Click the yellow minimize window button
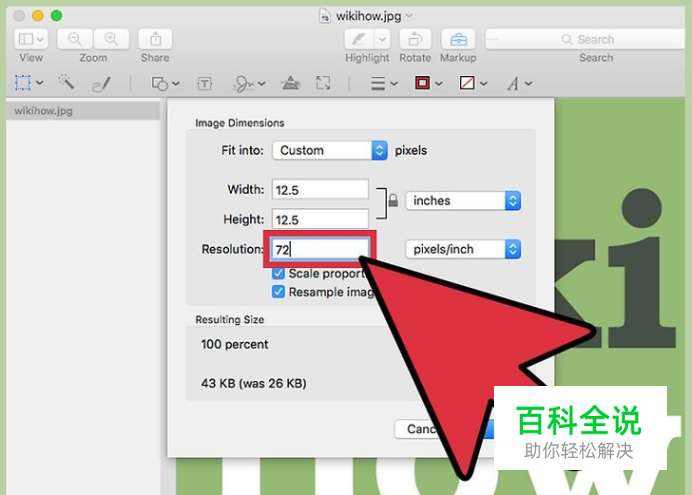This screenshot has height=495, width=692. [x=38, y=16]
